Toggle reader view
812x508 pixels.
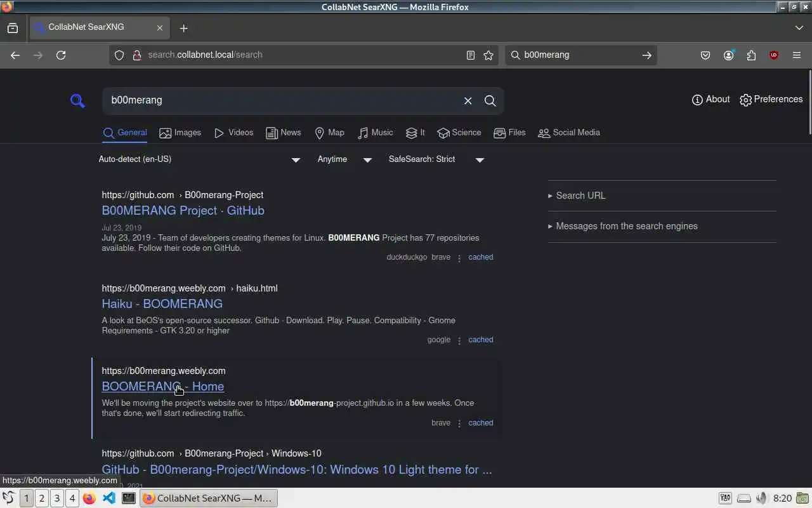pos(470,55)
